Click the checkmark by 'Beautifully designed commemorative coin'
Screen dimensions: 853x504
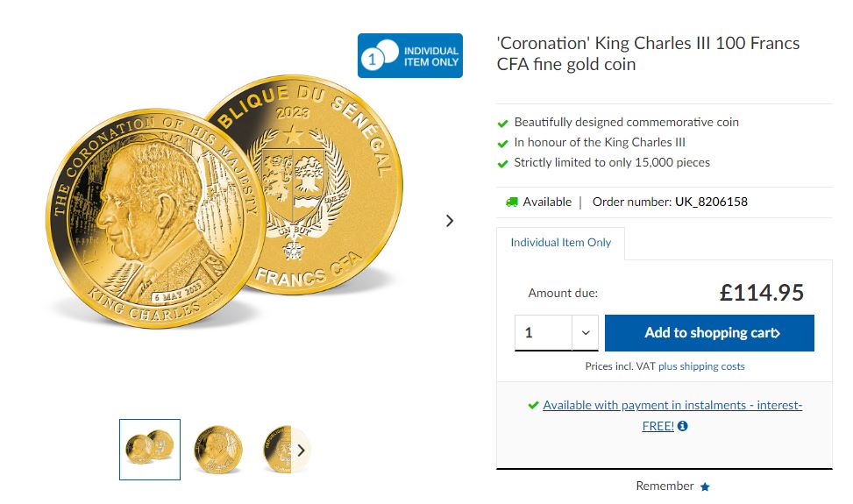coord(502,123)
